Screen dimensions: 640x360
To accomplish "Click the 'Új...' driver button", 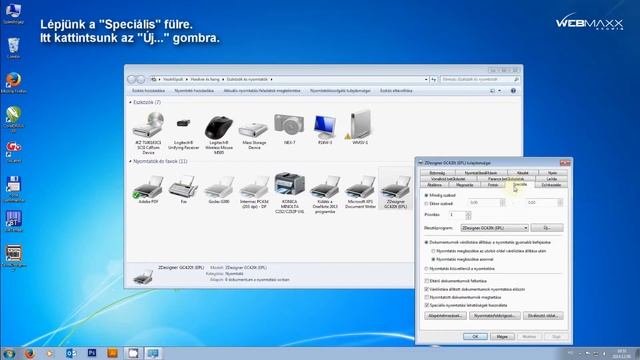I will (547, 228).
